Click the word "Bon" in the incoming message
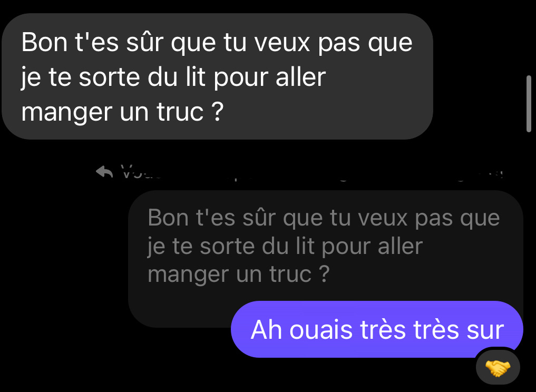536x392 pixels. click(44, 42)
